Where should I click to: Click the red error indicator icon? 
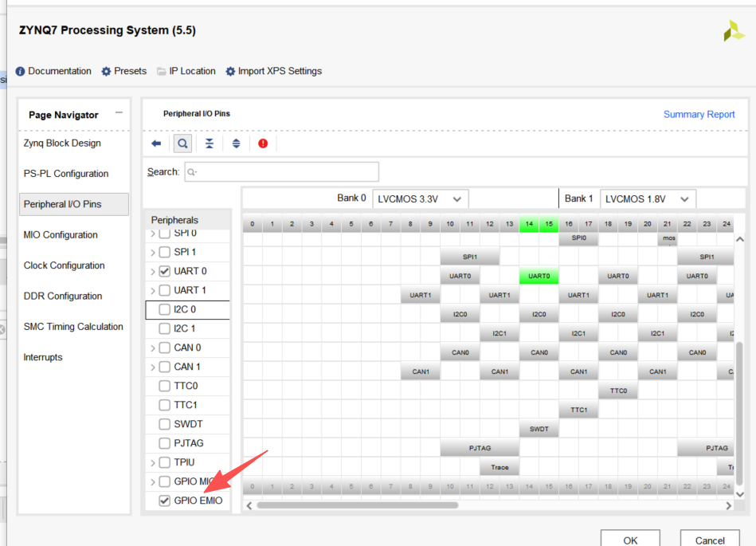point(263,143)
